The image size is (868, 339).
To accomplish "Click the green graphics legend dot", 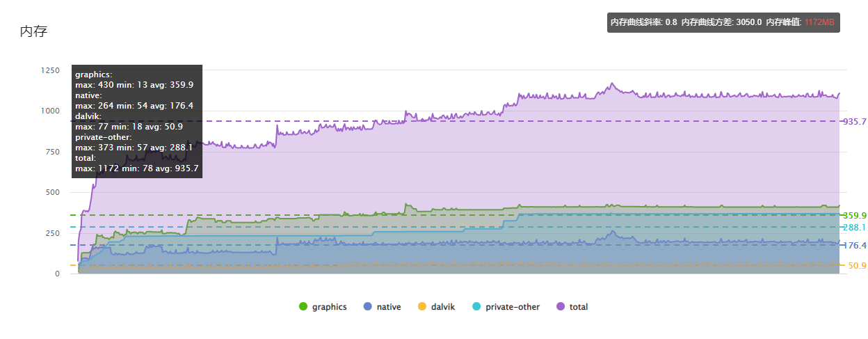I will pos(303,307).
